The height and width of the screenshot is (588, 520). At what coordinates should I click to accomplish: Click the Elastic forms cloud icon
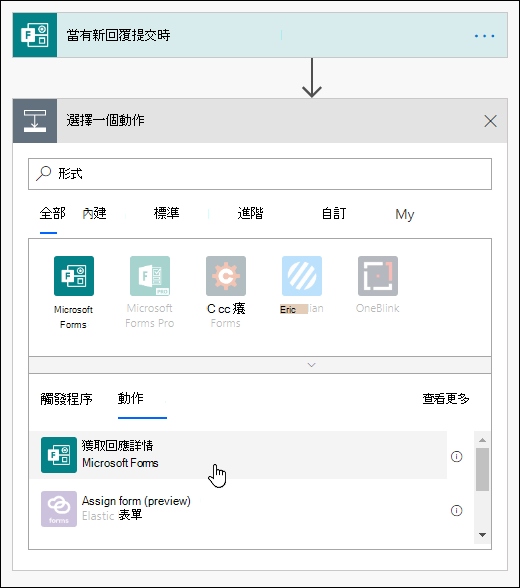[59, 509]
